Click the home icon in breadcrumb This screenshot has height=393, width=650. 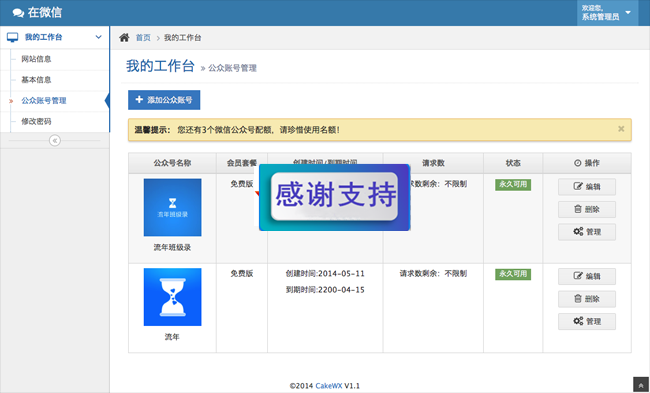pyautogui.click(x=124, y=38)
